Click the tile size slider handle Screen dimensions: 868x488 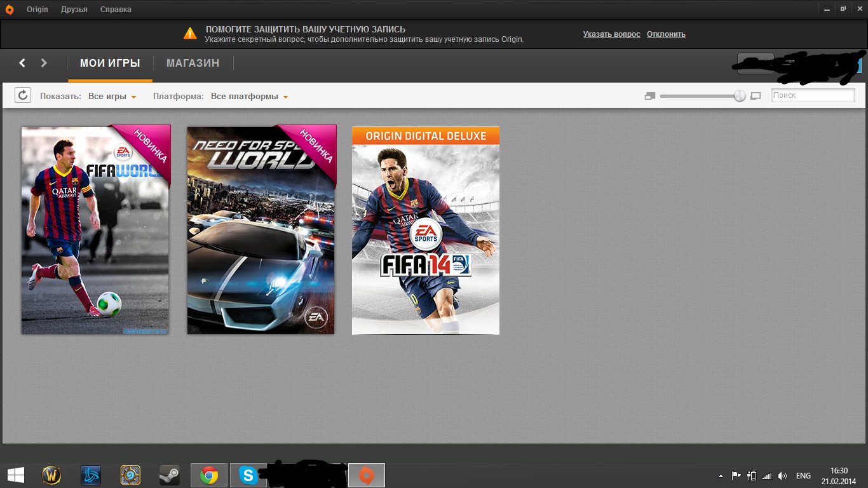[x=740, y=96]
